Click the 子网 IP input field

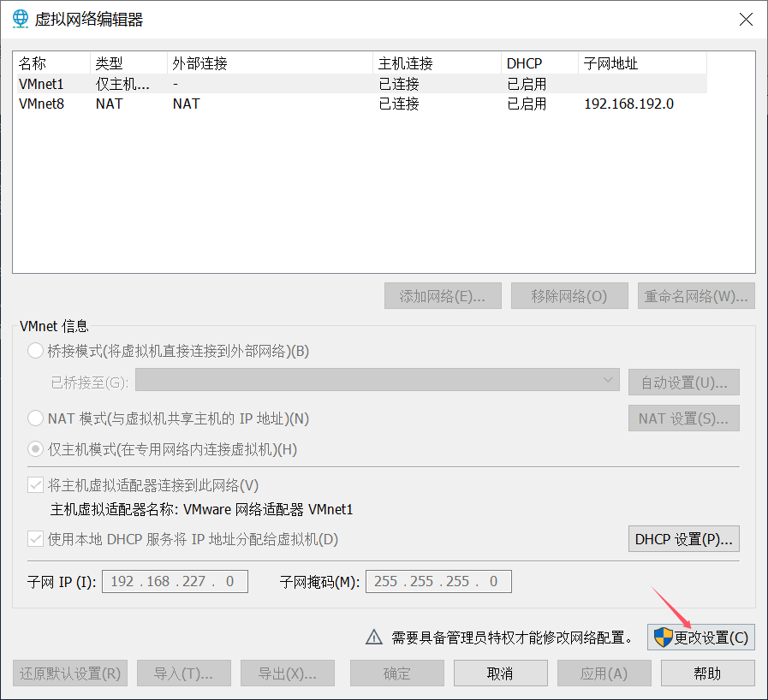pos(175,581)
